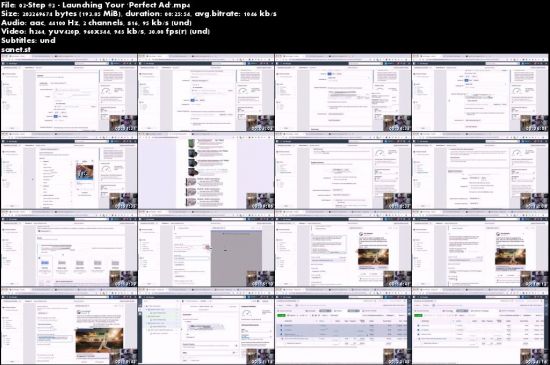Open the frame with the enlarged ad preview image
Image resolution: width=550 pixels, height=365 pixels.
(x=69, y=326)
